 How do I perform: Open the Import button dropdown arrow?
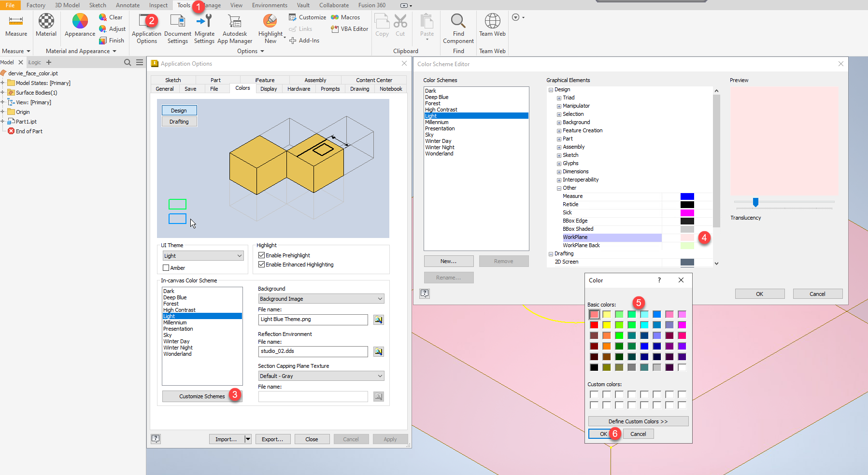pyautogui.click(x=248, y=439)
